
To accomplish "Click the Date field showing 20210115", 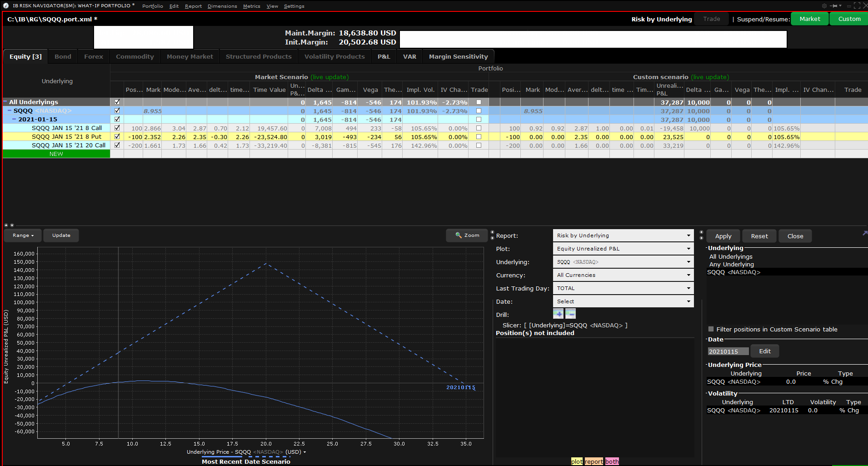I will click(x=728, y=351).
